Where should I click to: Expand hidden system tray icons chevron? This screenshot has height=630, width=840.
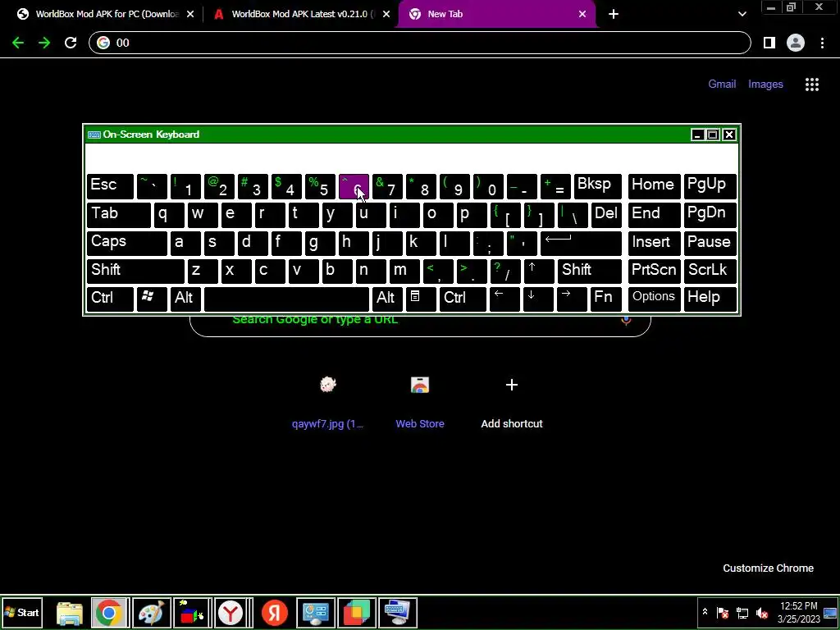point(705,612)
